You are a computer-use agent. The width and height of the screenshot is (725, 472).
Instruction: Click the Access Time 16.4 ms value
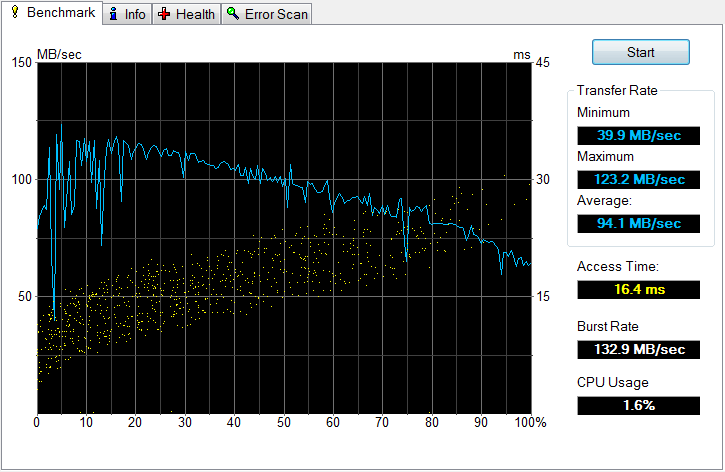pos(638,289)
